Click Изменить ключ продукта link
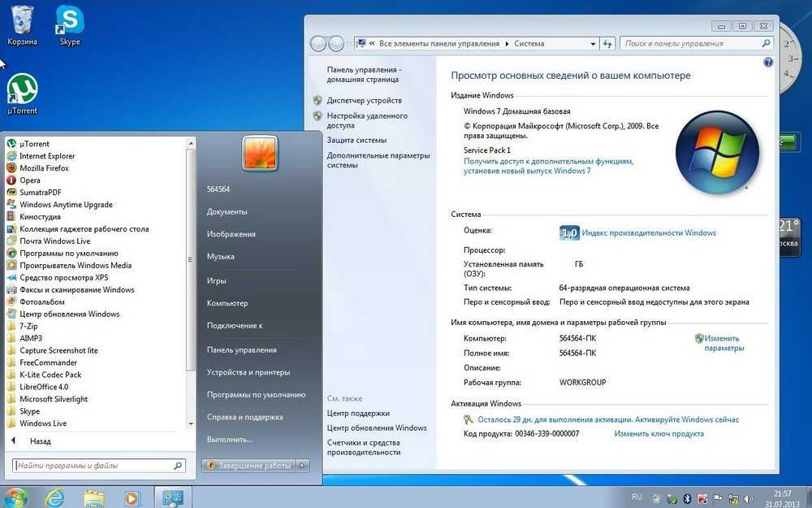This screenshot has height=508, width=812. (659, 434)
